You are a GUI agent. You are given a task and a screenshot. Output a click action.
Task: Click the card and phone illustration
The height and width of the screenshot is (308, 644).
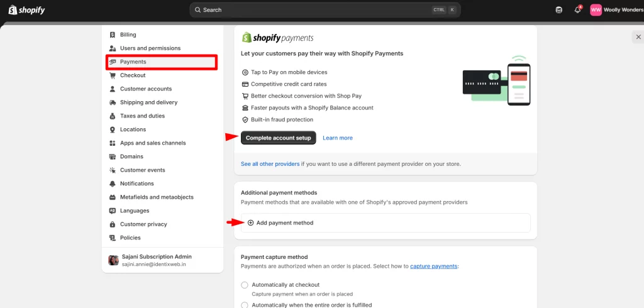click(x=497, y=81)
